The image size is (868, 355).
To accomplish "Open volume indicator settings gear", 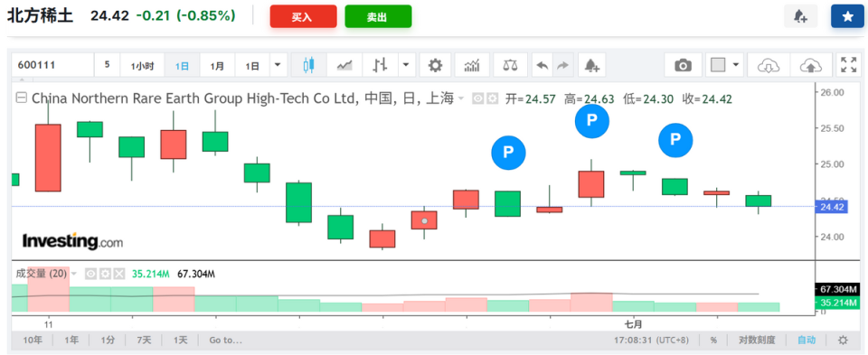I will coord(105,273).
